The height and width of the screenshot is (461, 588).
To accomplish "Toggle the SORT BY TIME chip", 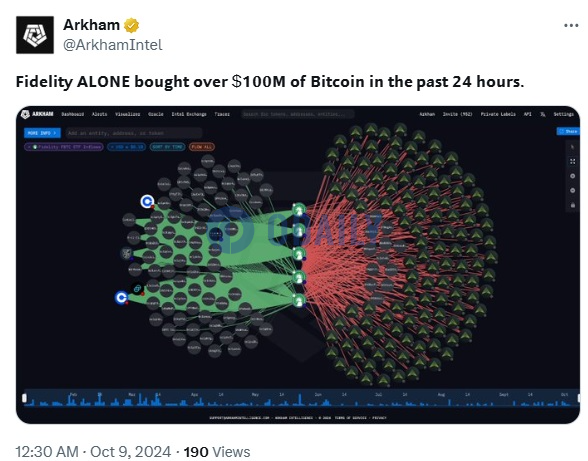I will 167,147.
